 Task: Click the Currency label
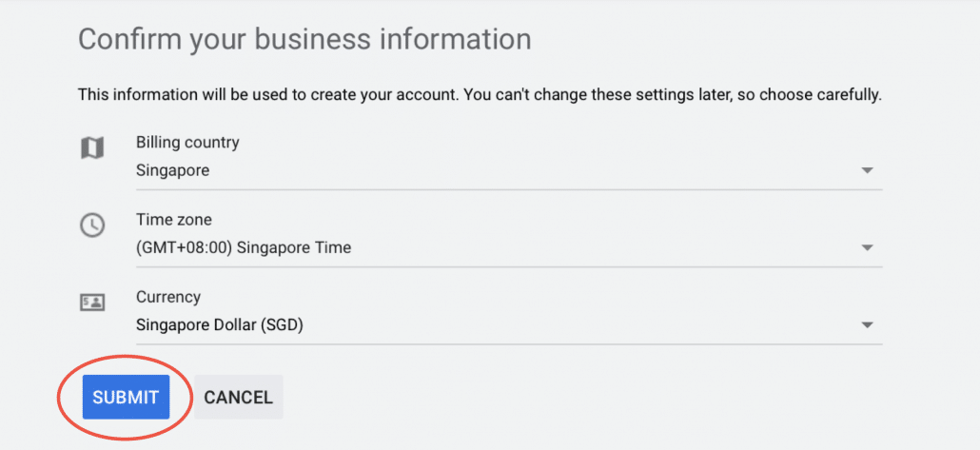pyautogui.click(x=168, y=298)
